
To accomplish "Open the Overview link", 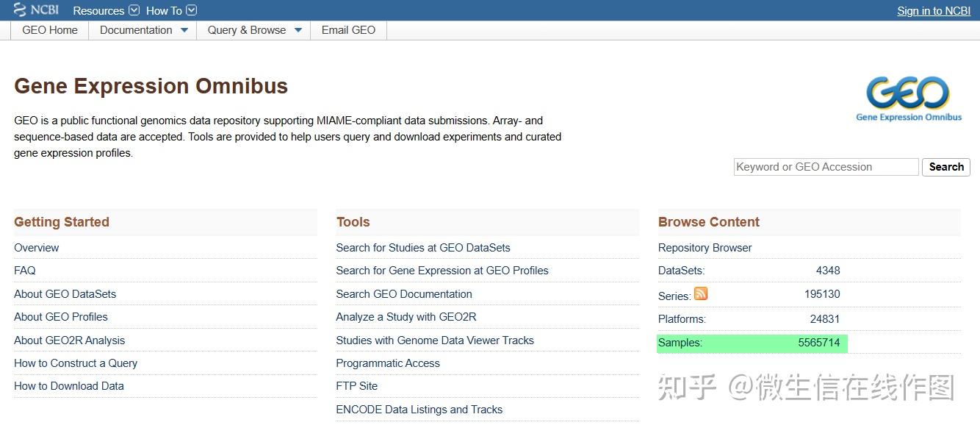I will coord(36,248).
